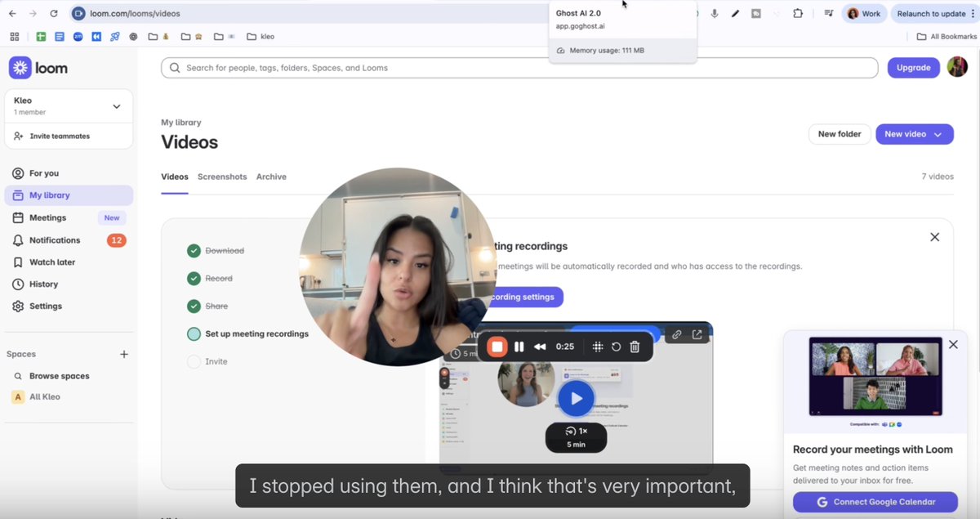Open Notifications with 12 unread
This screenshot has width=980, height=519.
pos(69,240)
